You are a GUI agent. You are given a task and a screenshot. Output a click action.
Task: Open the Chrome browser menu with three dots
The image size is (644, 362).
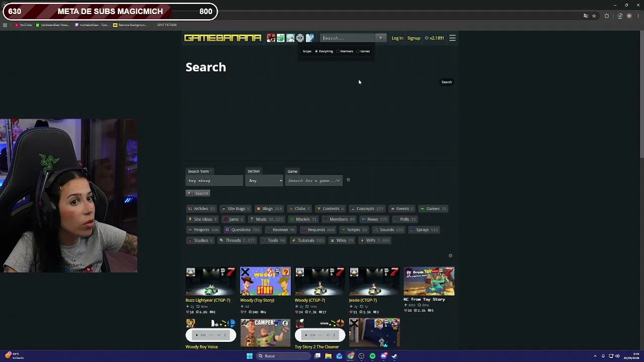click(637, 16)
